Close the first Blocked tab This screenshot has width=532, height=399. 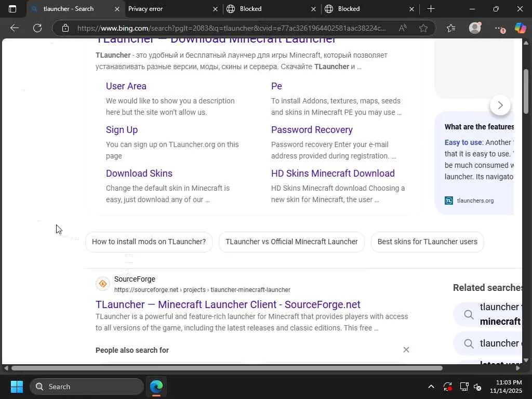[x=313, y=9]
